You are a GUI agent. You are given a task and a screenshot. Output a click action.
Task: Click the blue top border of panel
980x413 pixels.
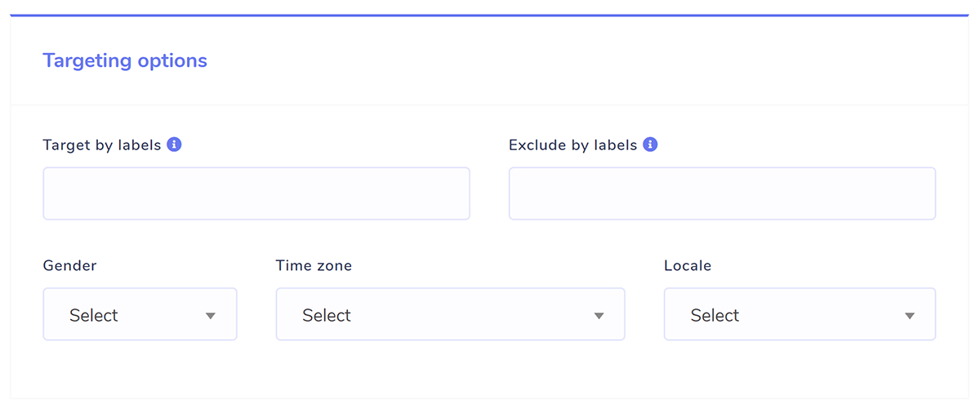[490, 16]
